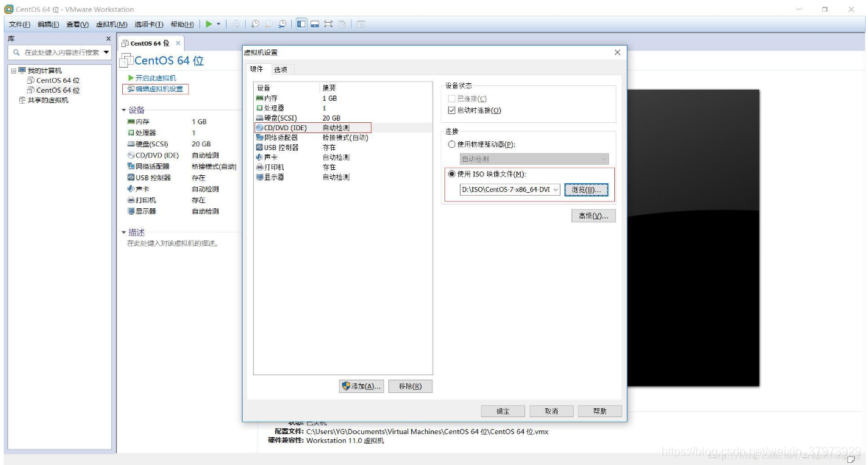Select 打印机 icon in dialog device list
Viewport: 868px width, 465px height.
pyautogui.click(x=259, y=167)
